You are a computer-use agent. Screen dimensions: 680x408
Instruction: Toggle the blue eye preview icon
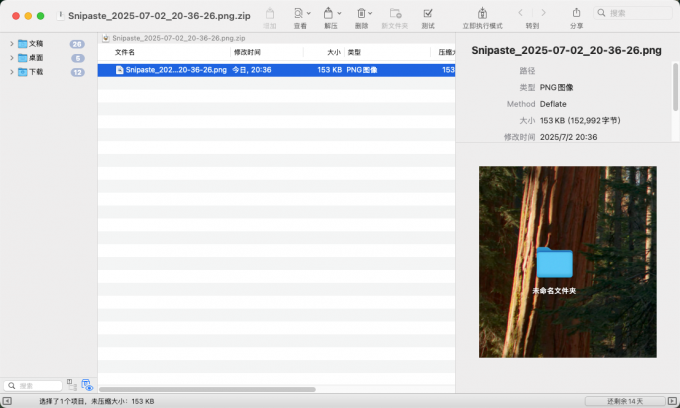coord(87,385)
